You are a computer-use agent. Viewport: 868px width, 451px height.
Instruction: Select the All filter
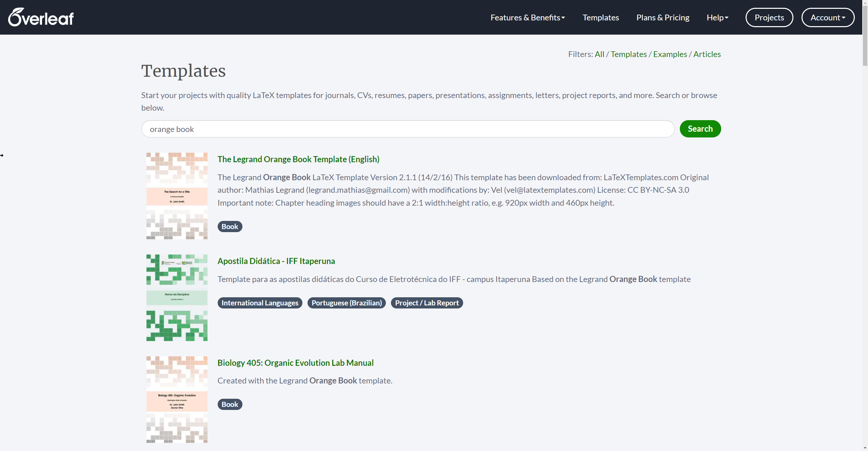tap(599, 54)
